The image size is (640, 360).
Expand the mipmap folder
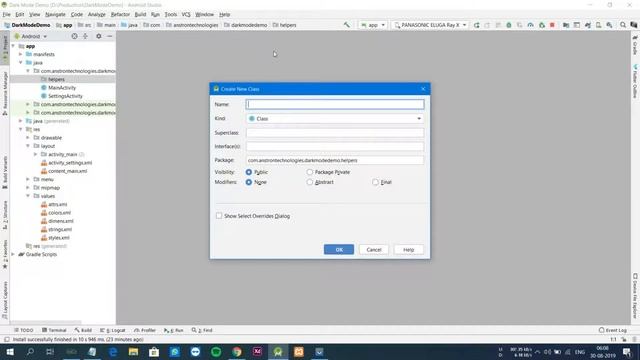point(28,188)
